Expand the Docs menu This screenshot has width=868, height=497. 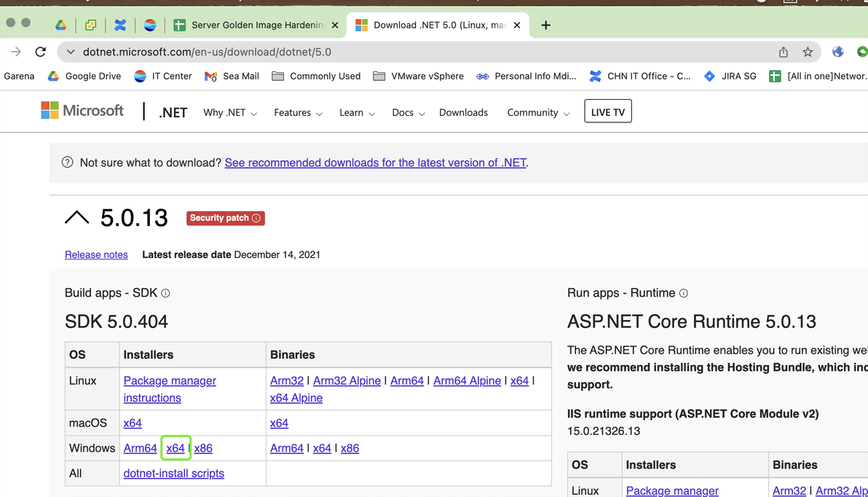tap(408, 112)
